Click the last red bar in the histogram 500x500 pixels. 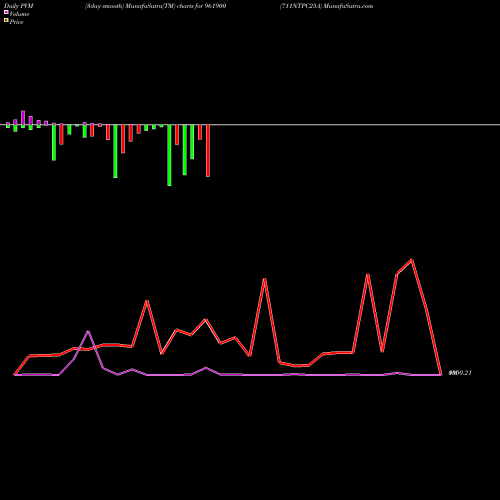click(x=208, y=151)
